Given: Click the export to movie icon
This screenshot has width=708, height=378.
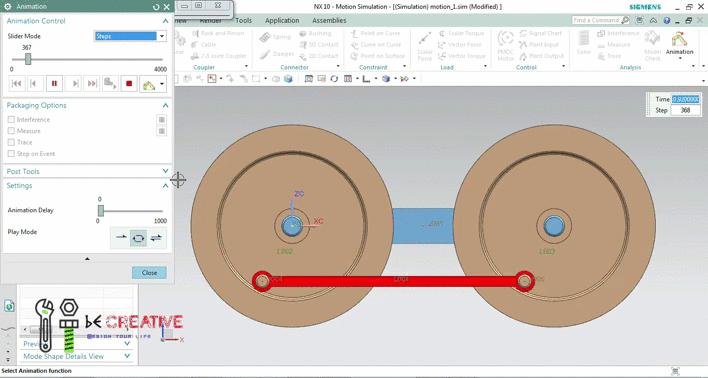Looking at the screenshot, I should [111, 84].
